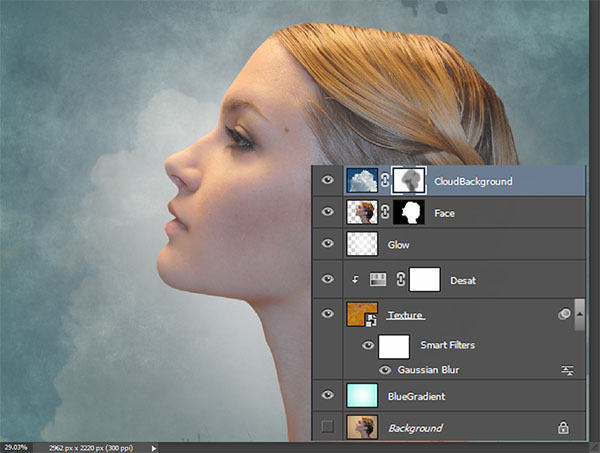Click the BlueGradient layer color thumbnail
Screen dimensions: 600x453
point(362,397)
